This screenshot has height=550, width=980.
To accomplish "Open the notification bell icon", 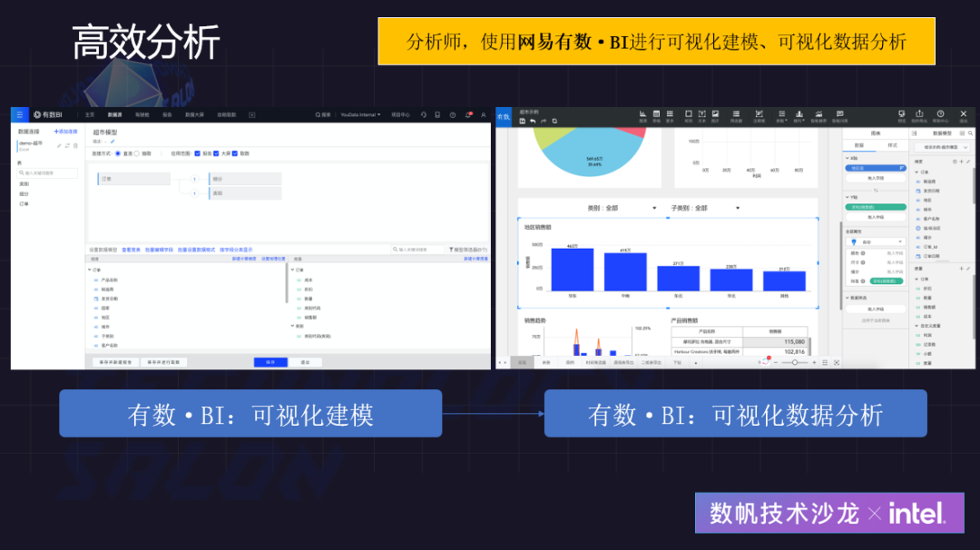I will [x=467, y=115].
